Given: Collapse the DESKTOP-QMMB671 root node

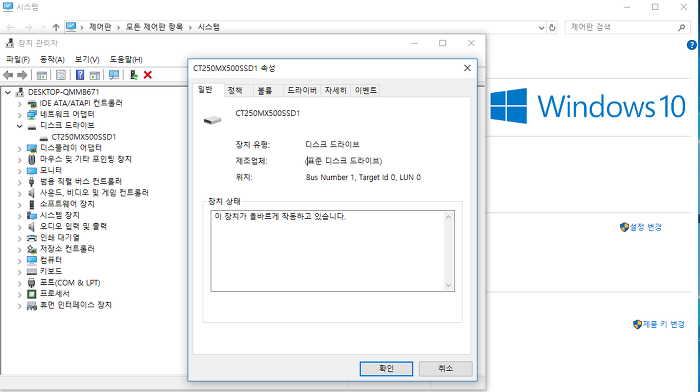Looking at the screenshot, I should point(8,92).
